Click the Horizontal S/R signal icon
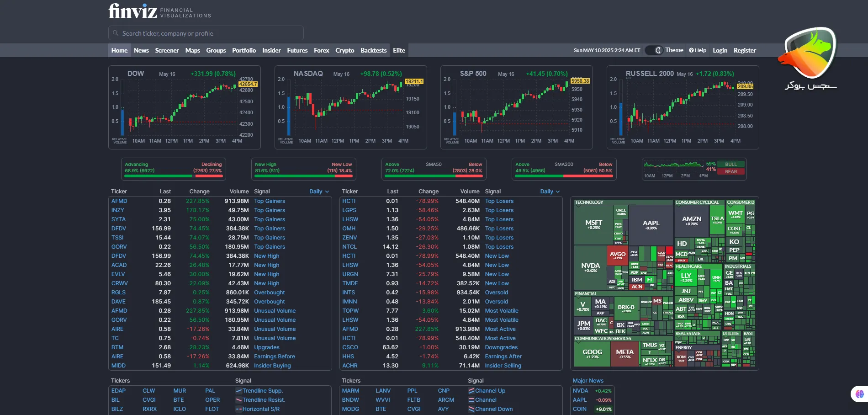The height and width of the screenshot is (415, 868). 238,409
